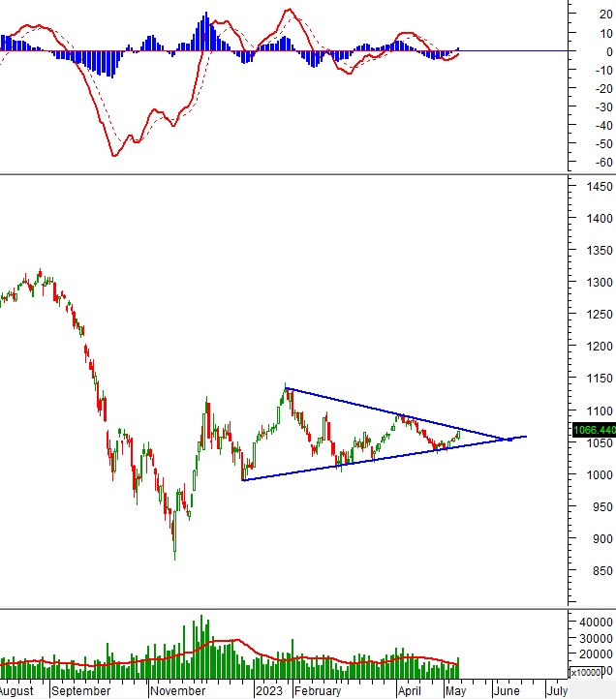The width and height of the screenshot is (616, 699).
Task: Click the 1300 price axis value
Action: click(x=600, y=282)
